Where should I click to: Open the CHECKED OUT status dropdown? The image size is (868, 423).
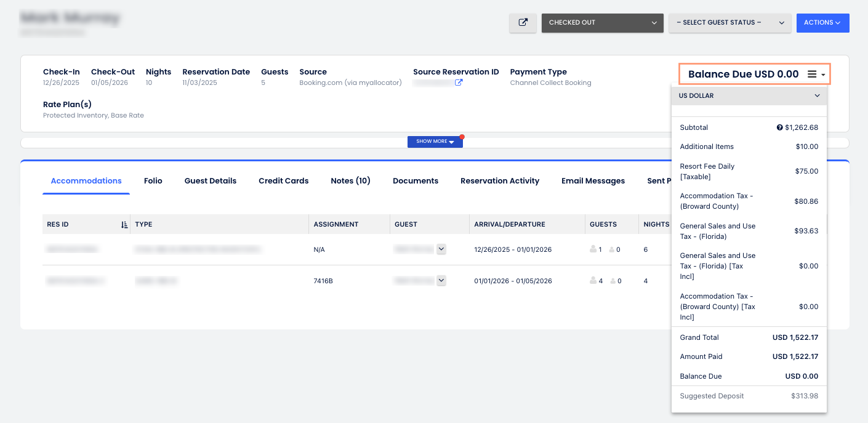coord(603,23)
